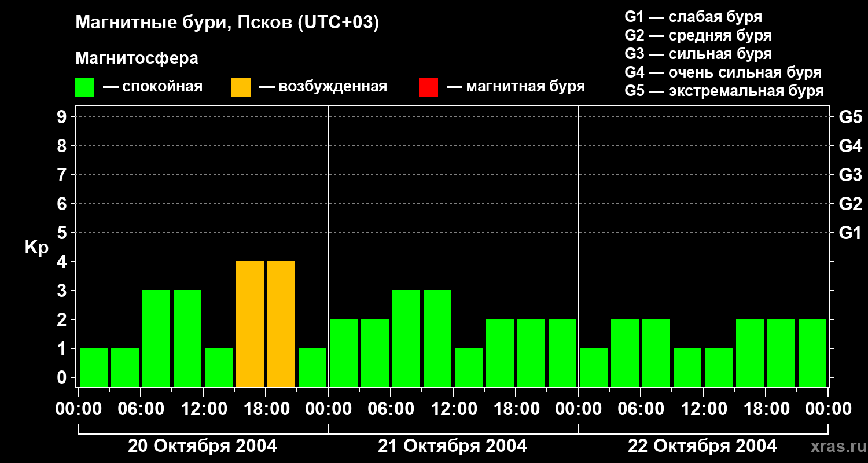Click the 'G3' tick label on the right axis
The width and height of the screenshot is (868, 463).
coord(851,175)
